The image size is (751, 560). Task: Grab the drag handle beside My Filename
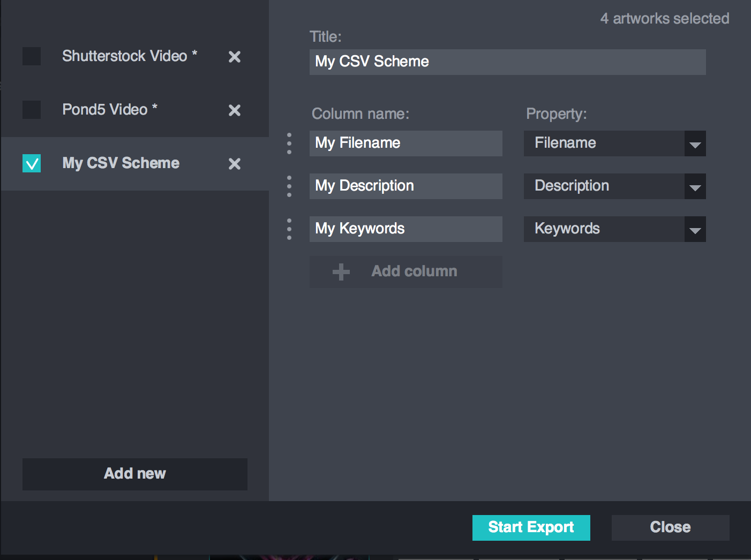[289, 143]
